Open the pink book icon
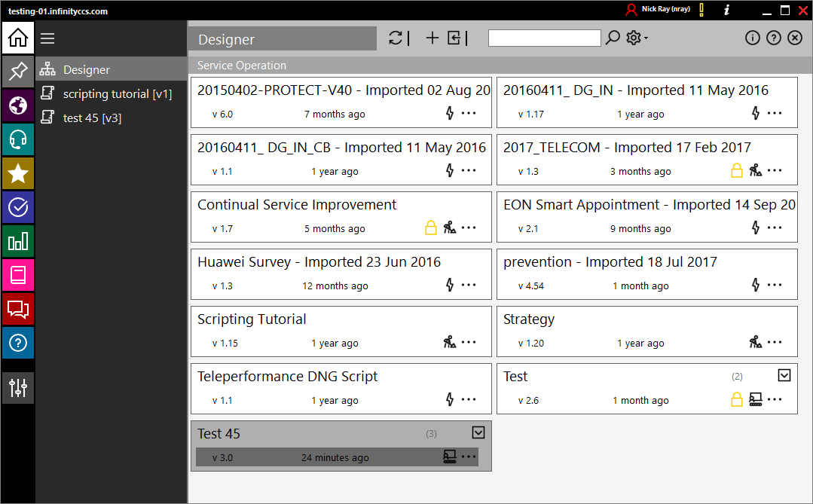The width and height of the screenshot is (813, 504). [x=17, y=275]
